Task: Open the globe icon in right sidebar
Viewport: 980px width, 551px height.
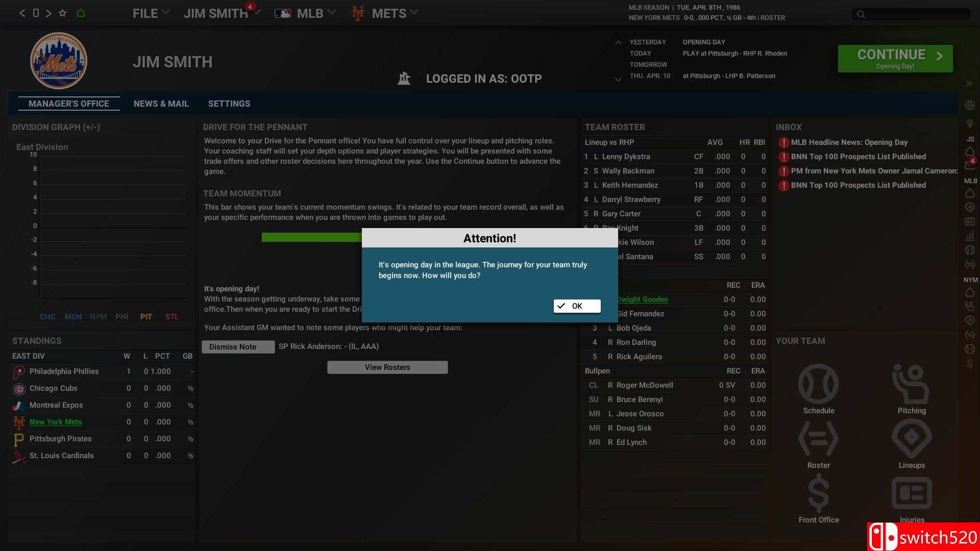Action: (970, 105)
